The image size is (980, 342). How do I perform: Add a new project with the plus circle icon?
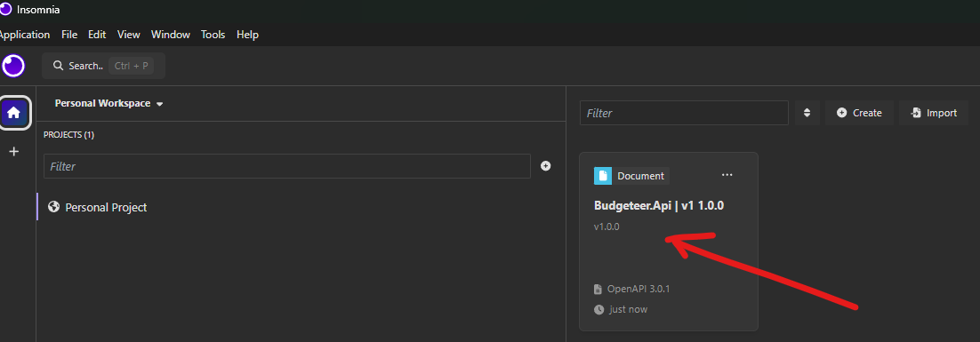546,166
